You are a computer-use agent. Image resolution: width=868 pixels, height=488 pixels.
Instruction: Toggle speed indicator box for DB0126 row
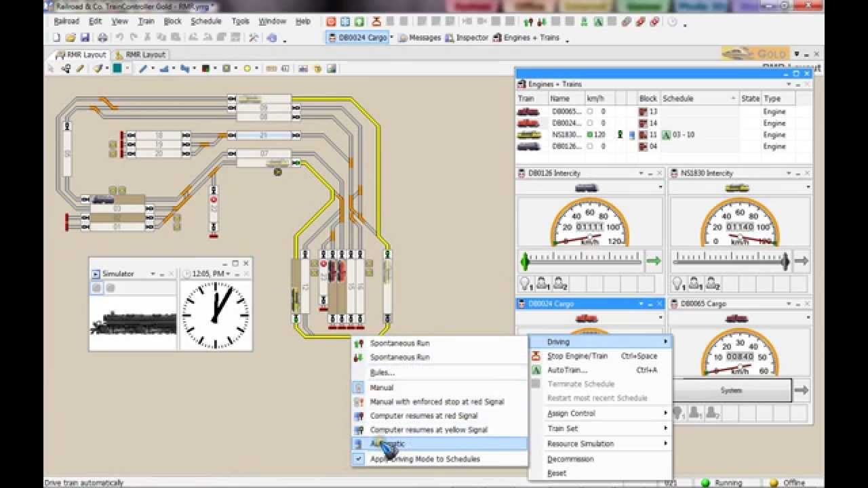click(590, 146)
